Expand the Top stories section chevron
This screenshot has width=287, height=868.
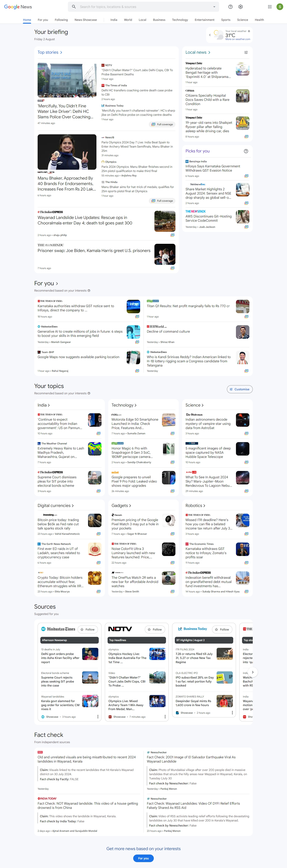click(61, 53)
